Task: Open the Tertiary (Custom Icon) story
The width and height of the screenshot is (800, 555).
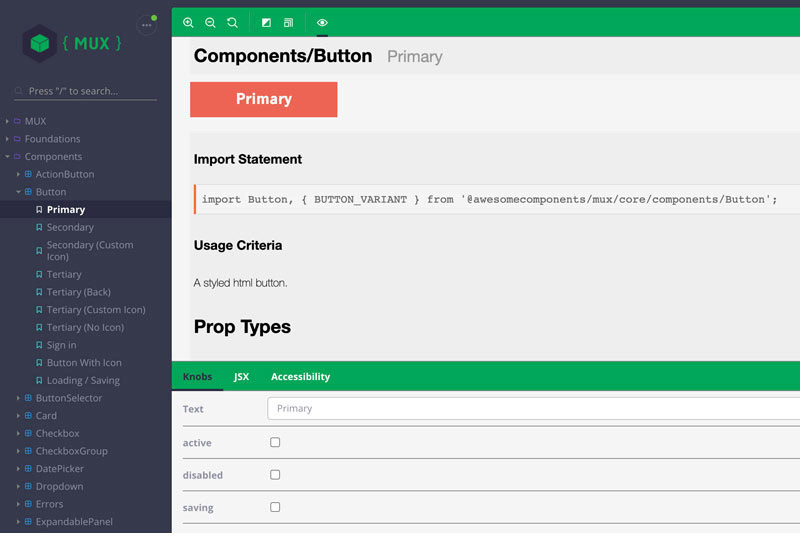Action: point(96,310)
